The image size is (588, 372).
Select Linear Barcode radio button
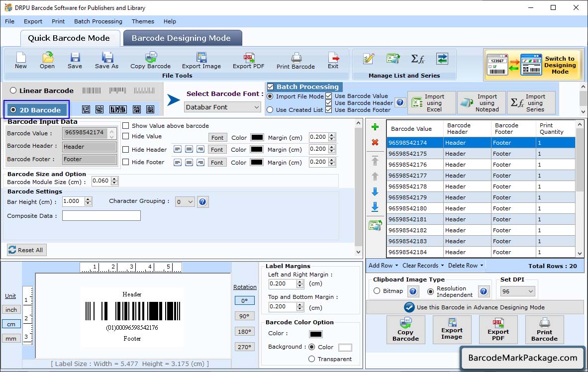click(x=13, y=91)
